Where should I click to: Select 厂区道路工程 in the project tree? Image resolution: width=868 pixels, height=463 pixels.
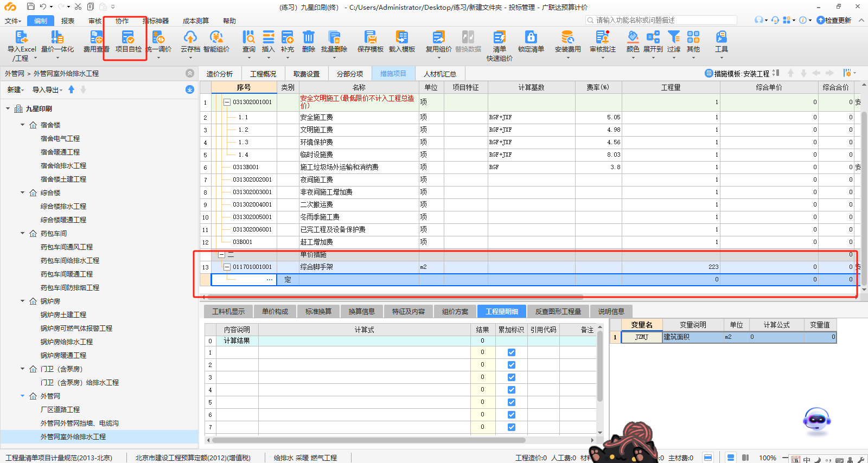(x=60, y=409)
